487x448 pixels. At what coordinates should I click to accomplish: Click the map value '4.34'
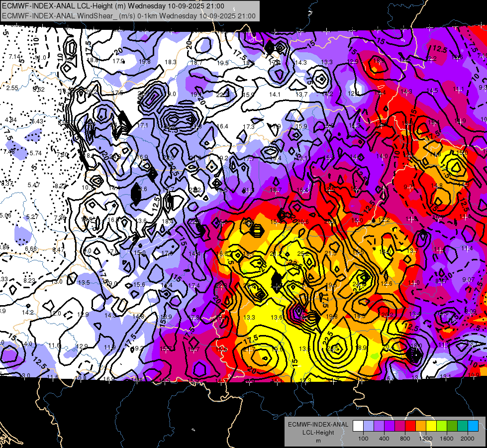(x=11, y=119)
